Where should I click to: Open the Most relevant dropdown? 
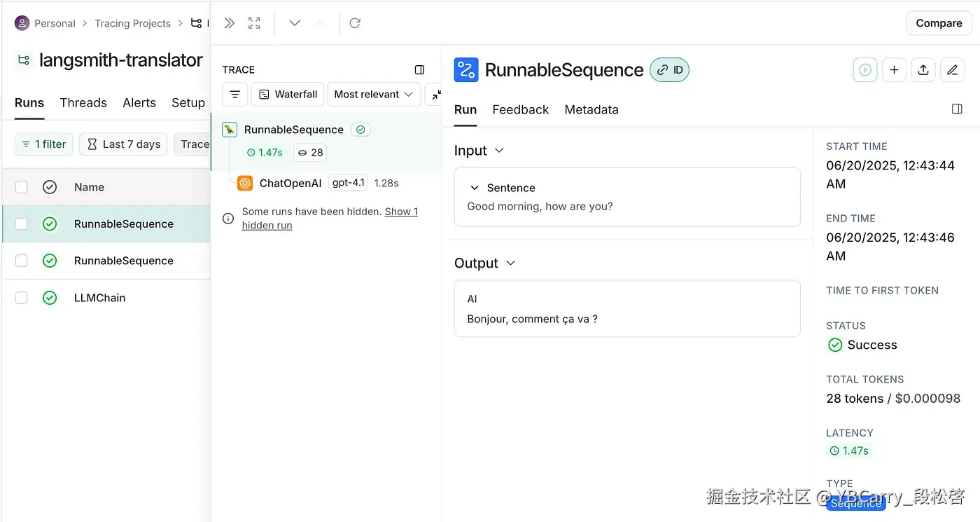coord(374,94)
